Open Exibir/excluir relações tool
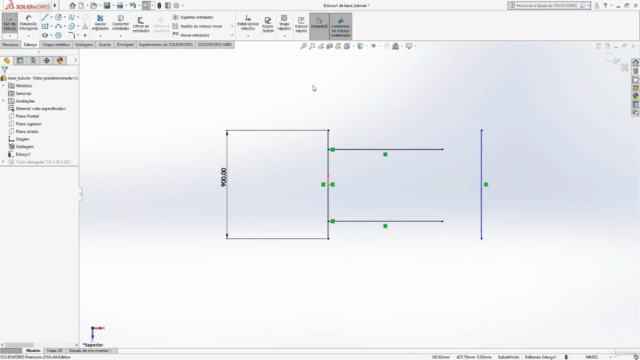This screenshot has width=640, height=360. pyautogui.click(x=248, y=23)
